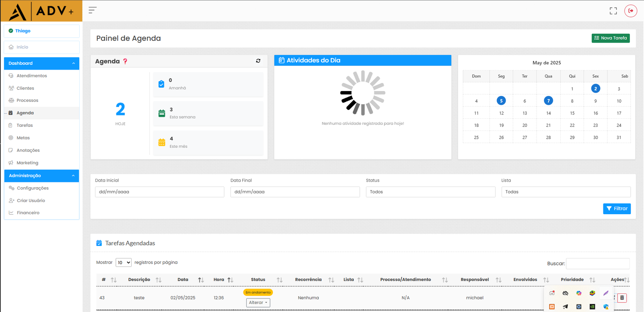Image resolution: width=644 pixels, height=312 pixels.
Task: Collapse the Dashboard sidebar section
Action: point(73,63)
